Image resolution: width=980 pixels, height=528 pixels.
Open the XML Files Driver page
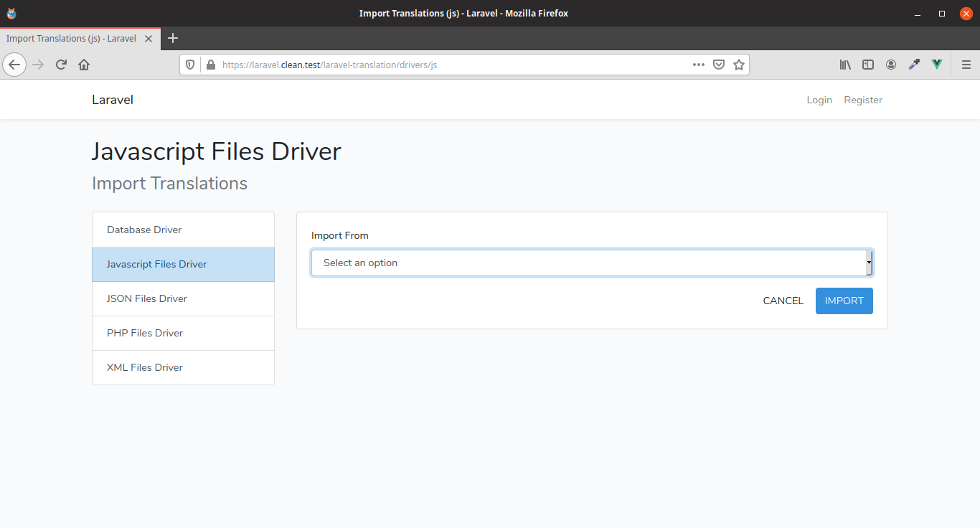coord(183,367)
